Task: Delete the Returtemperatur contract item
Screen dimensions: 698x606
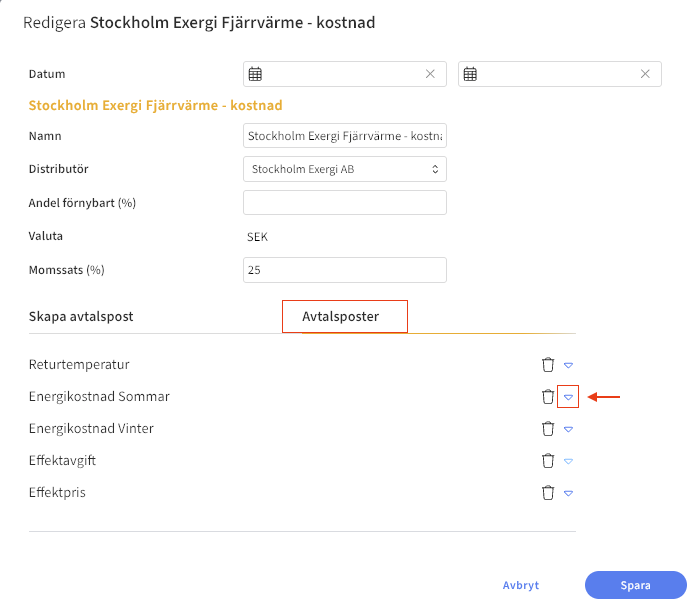Action: 548,365
